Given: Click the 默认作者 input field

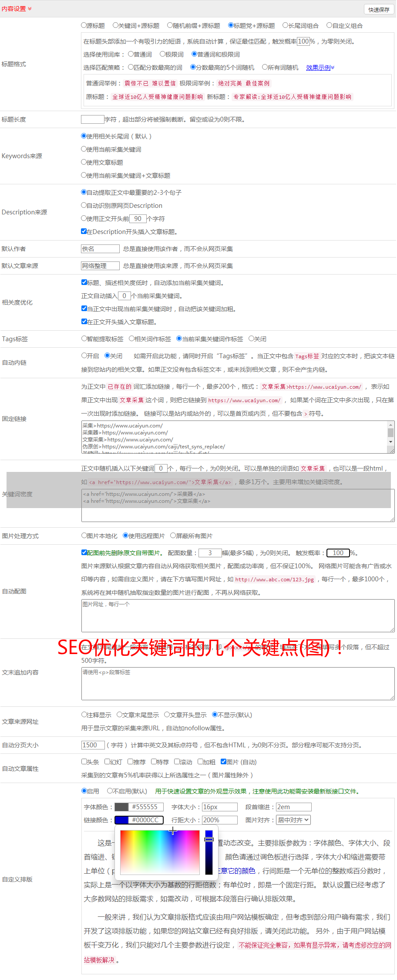Looking at the screenshot, I should click(100, 249).
